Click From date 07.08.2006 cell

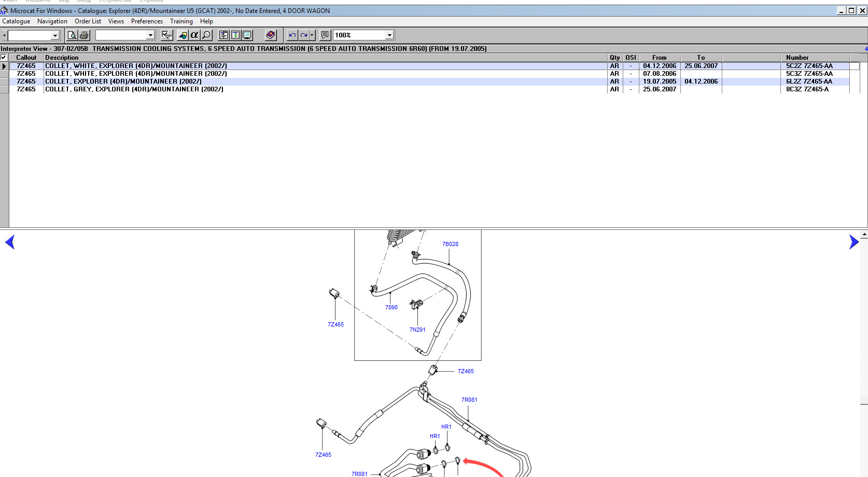[x=660, y=74]
